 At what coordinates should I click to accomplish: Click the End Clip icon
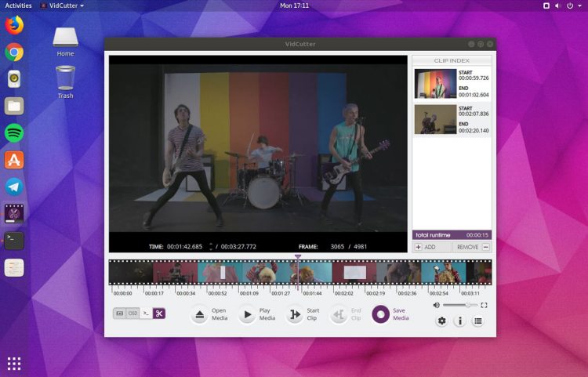point(339,314)
